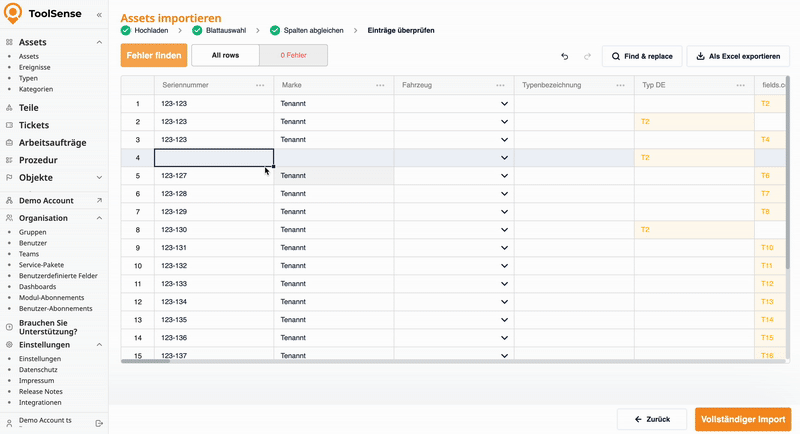Image resolution: width=800 pixels, height=434 pixels.
Task: Open Tickets in the sidebar
Action: pyautogui.click(x=34, y=125)
